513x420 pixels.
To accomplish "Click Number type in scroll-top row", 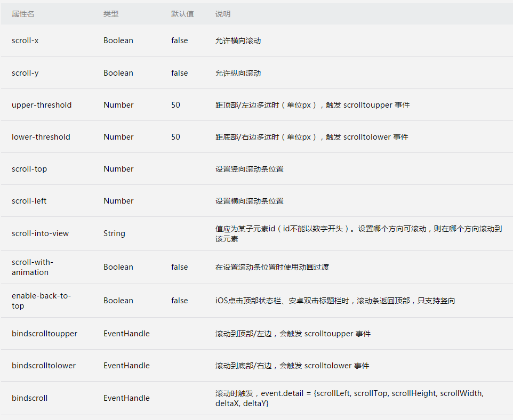I will (x=118, y=169).
